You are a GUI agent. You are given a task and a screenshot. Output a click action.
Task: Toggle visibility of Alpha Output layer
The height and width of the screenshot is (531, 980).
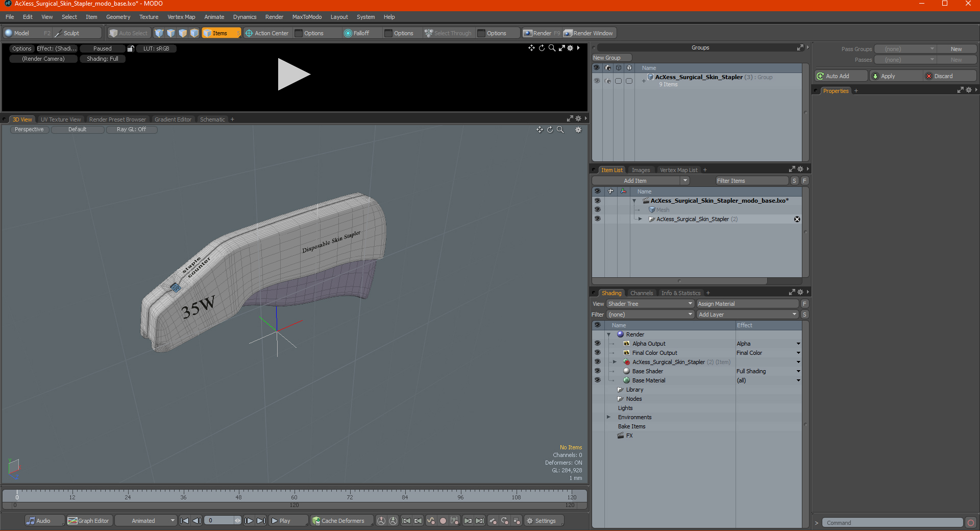[597, 344]
